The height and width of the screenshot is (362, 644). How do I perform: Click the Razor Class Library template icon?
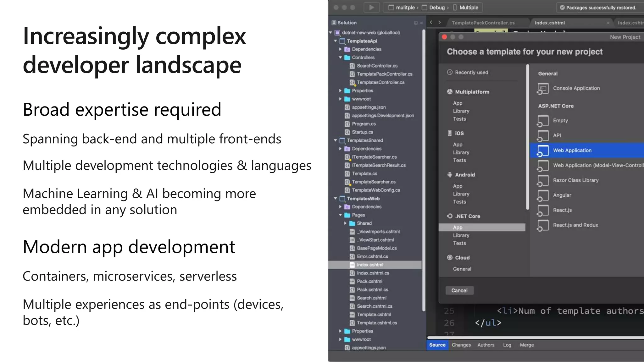tap(543, 181)
